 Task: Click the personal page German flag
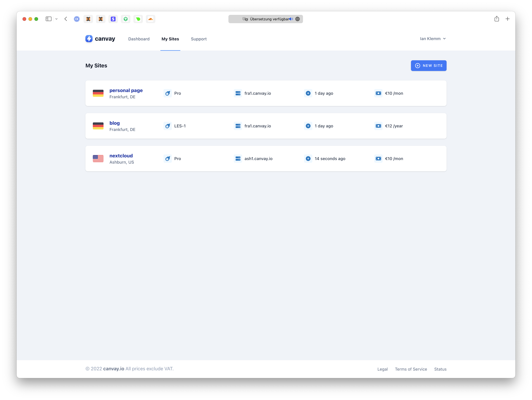(x=98, y=93)
